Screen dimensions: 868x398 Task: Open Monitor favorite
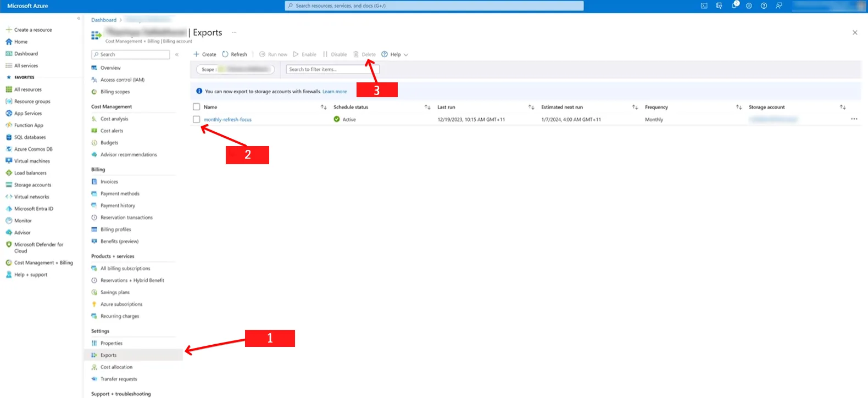point(23,221)
